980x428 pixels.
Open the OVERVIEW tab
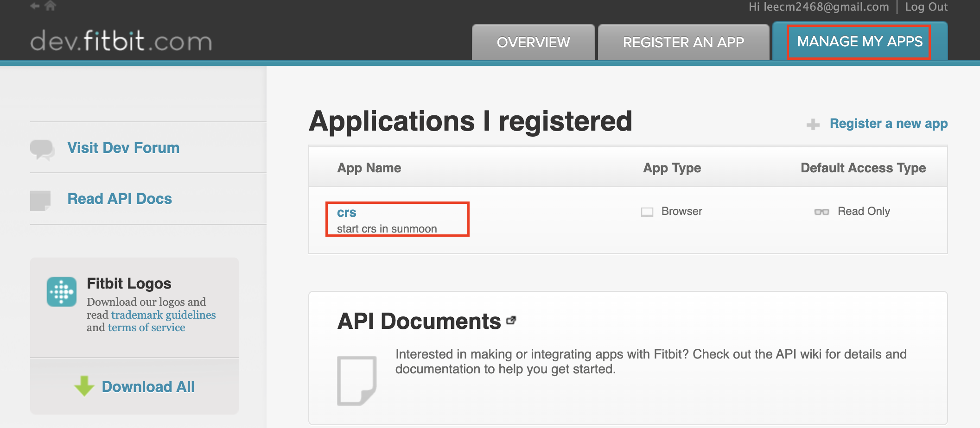click(534, 42)
